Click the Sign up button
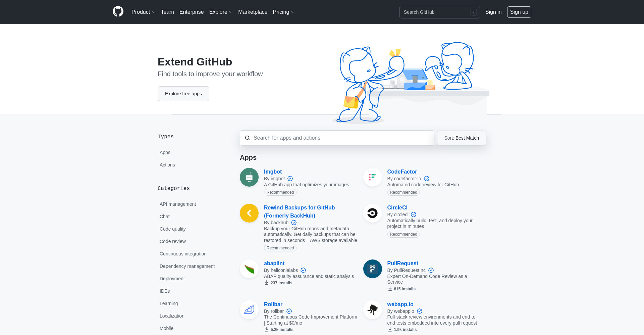Image resolution: width=644 pixels, height=335 pixels. click(519, 12)
